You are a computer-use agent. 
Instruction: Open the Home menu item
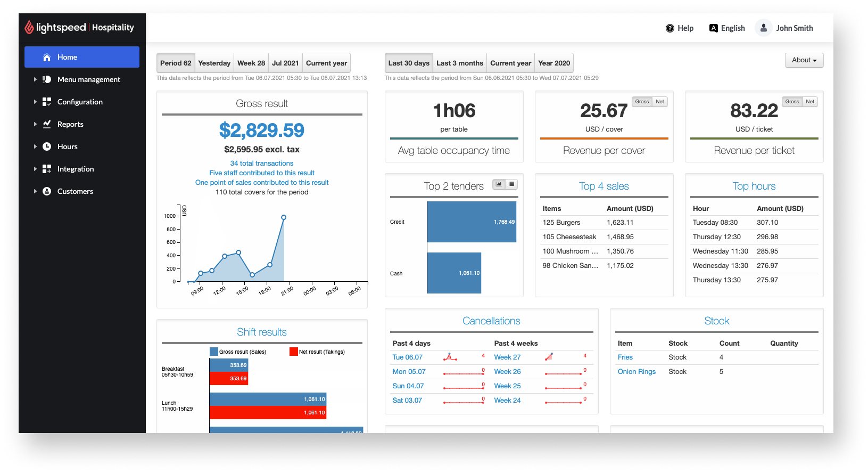[x=82, y=57]
